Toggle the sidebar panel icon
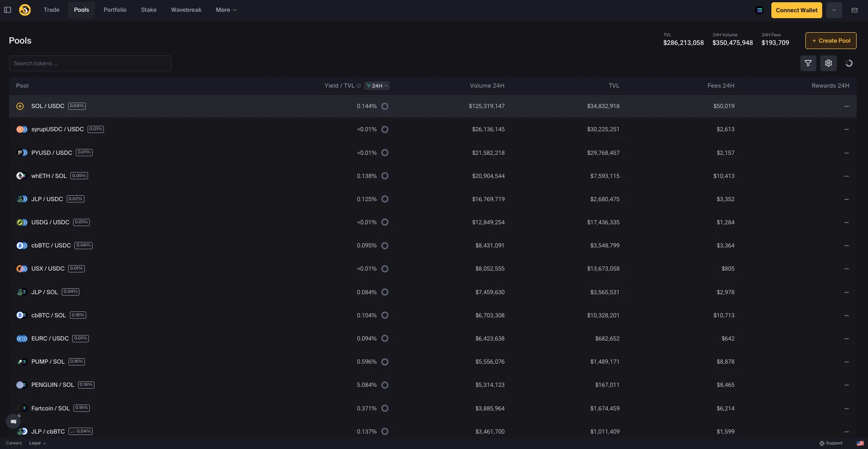 pyautogui.click(x=8, y=10)
